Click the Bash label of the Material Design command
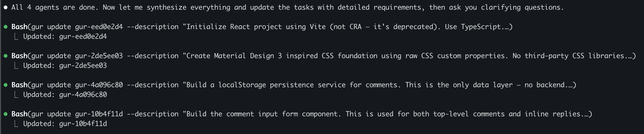The image size is (644, 134). [19, 56]
